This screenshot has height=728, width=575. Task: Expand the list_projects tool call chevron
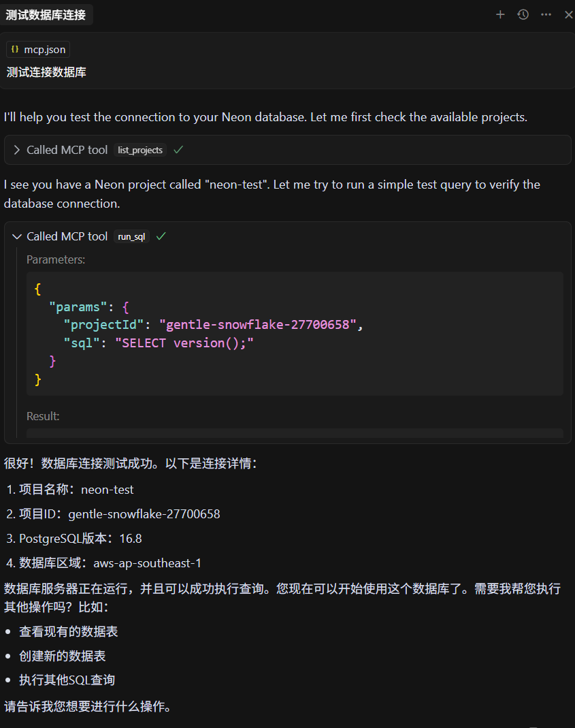[x=17, y=150]
